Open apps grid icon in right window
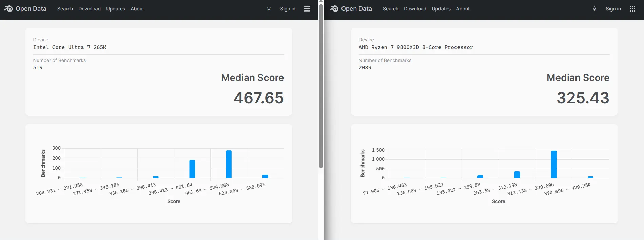 (x=632, y=9)
